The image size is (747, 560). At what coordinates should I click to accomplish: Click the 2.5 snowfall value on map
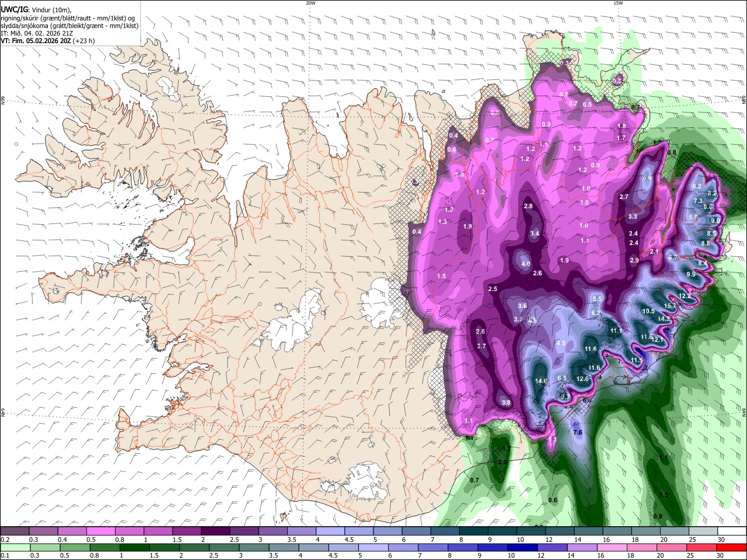493,289
